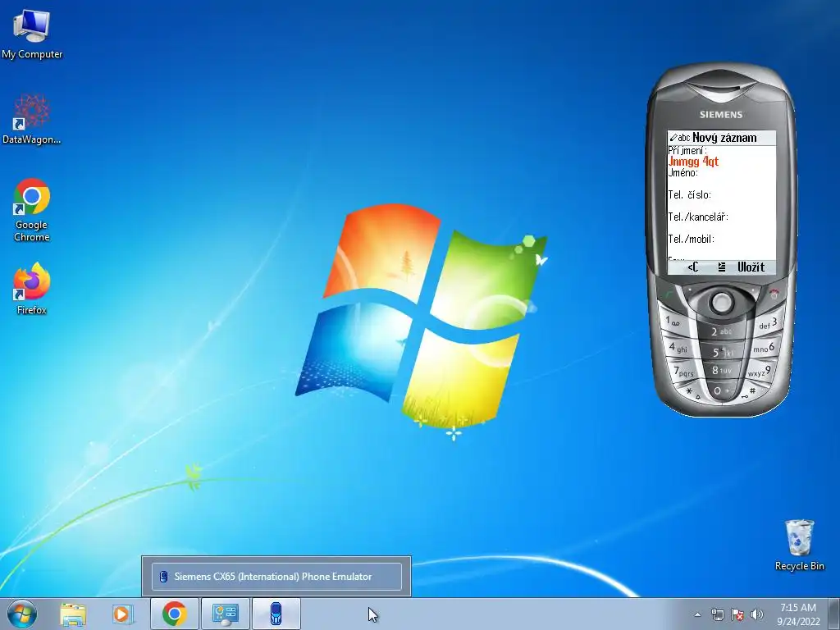Open the options menu icon on phone screen
Screen dimensions: 840x630
(722, 267)
